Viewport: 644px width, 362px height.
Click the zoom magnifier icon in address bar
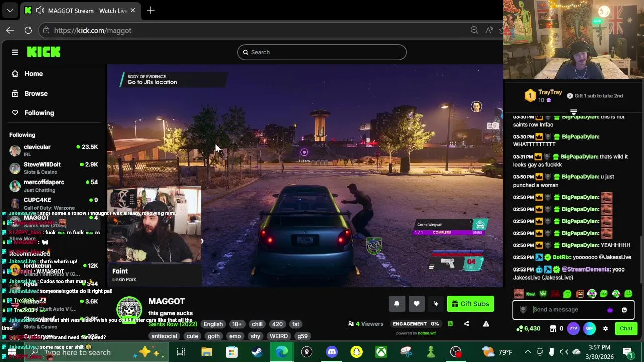[474, 30]
